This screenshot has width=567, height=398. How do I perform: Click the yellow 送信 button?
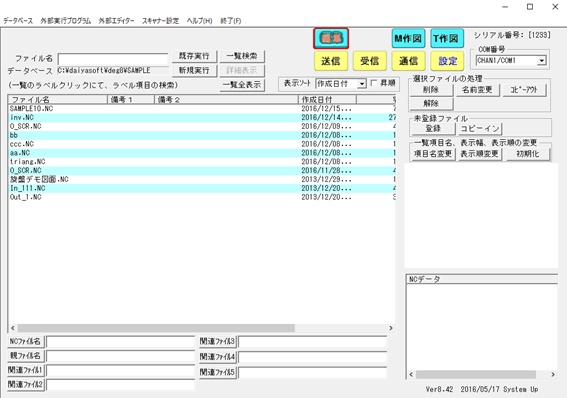(x=331, y=61)
